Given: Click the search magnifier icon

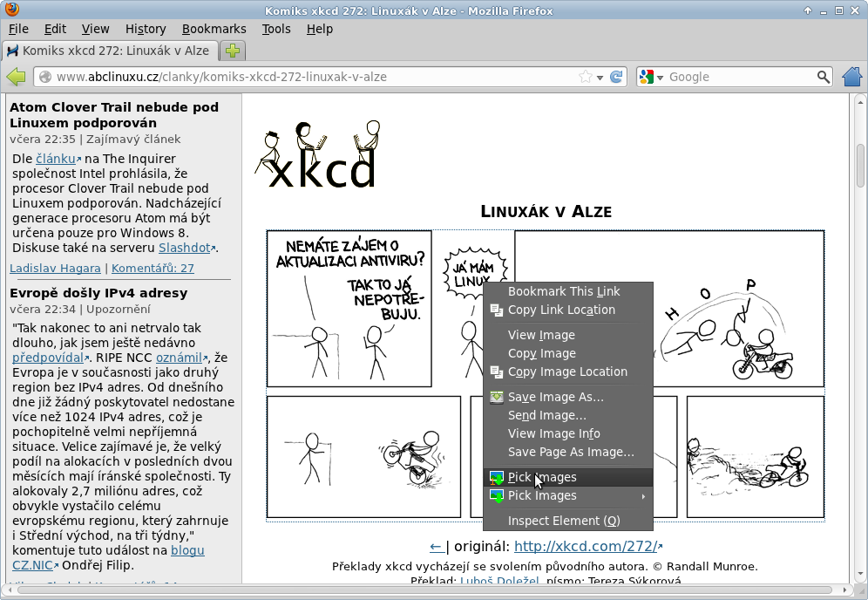Looking at the screenshot, I should click(824, 77).
